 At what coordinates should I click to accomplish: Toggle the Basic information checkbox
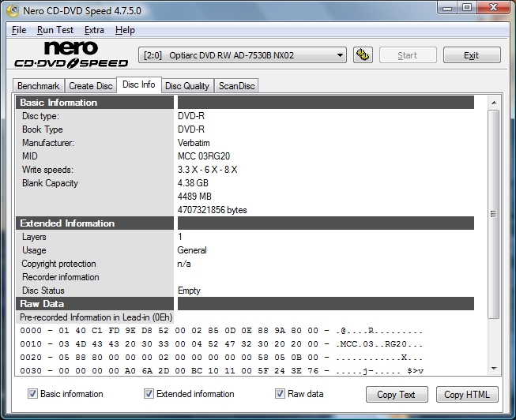32,394
